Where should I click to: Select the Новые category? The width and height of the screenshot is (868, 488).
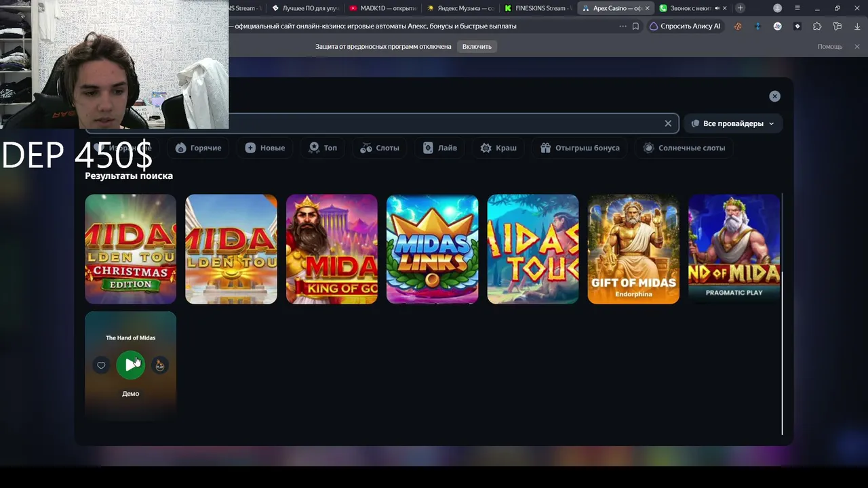pos(265,148)
